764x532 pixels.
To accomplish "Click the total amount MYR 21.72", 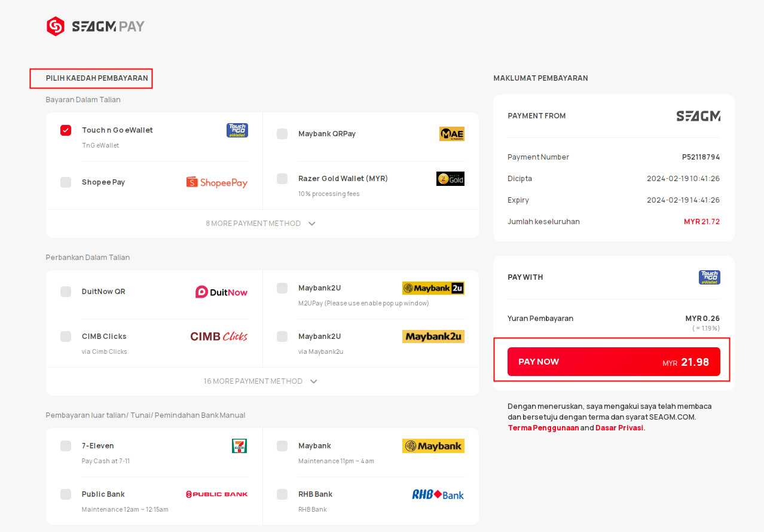I will [702, 222].
